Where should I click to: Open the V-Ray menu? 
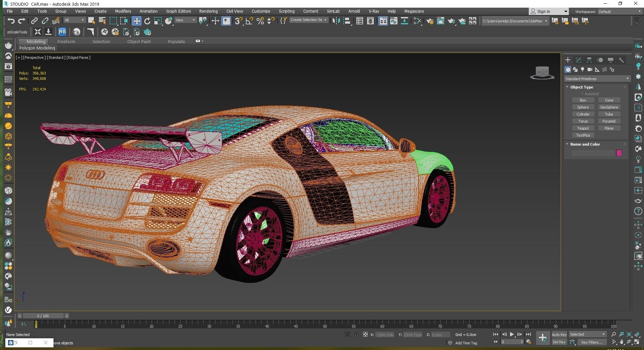click(374, 11)
